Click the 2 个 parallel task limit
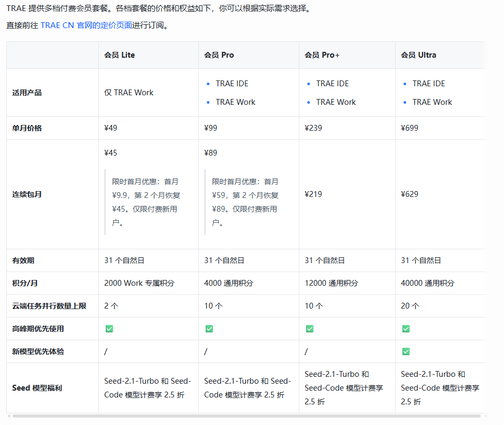504x425 pixels. [x=111, y=306]
